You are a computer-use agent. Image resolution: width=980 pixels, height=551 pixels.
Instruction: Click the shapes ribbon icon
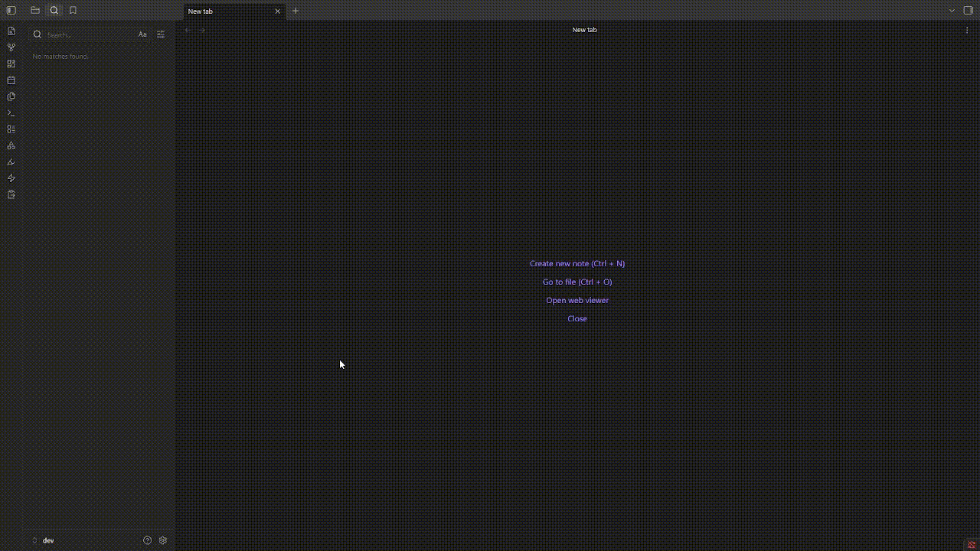click(11, 145)
